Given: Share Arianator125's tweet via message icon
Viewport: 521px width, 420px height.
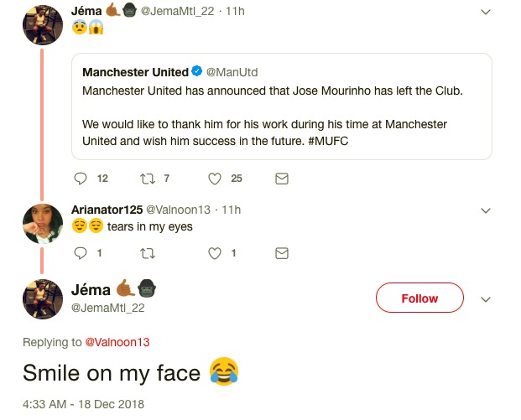Looking at the screenshot, I should point(282,252).
